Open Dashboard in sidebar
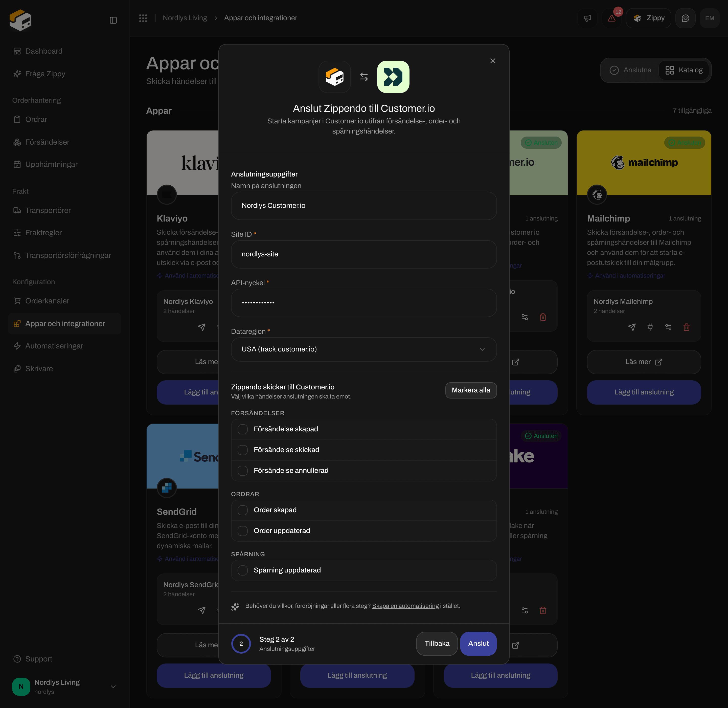 (65, 51)
